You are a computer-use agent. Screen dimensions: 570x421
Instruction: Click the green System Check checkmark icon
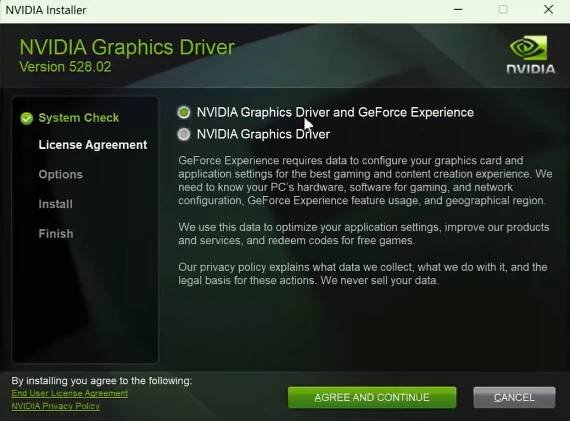pos(27,118)
